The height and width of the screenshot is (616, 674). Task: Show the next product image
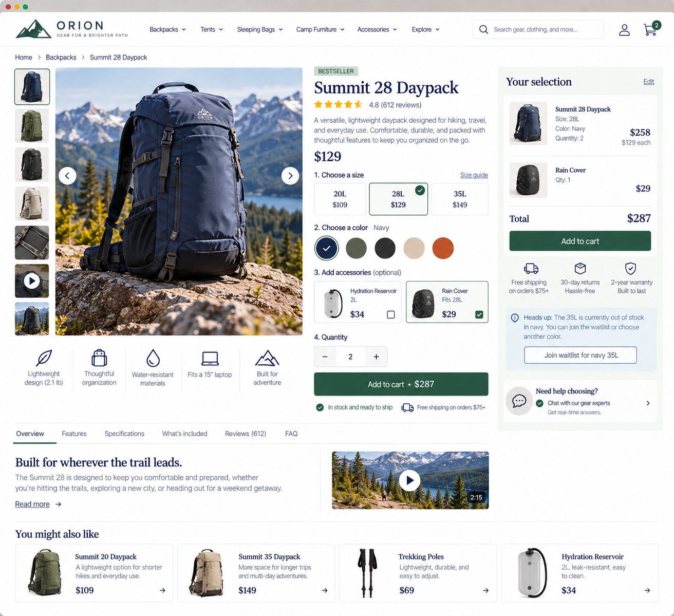tap(290, 176)
